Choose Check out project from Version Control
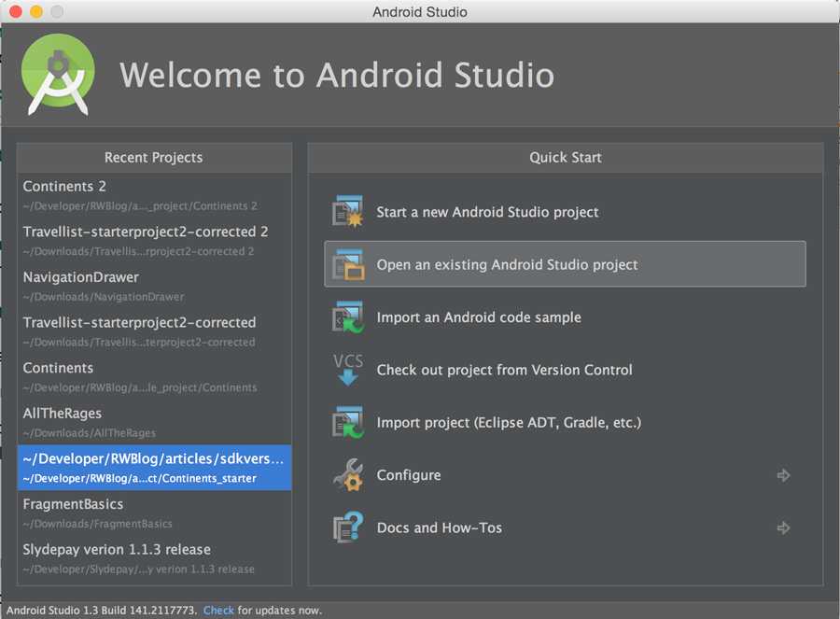 [504, 370]
